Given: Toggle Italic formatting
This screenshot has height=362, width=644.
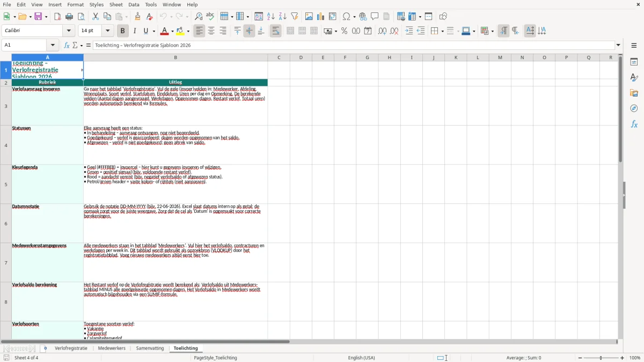Looking at the screenshot, I should 135,31.
